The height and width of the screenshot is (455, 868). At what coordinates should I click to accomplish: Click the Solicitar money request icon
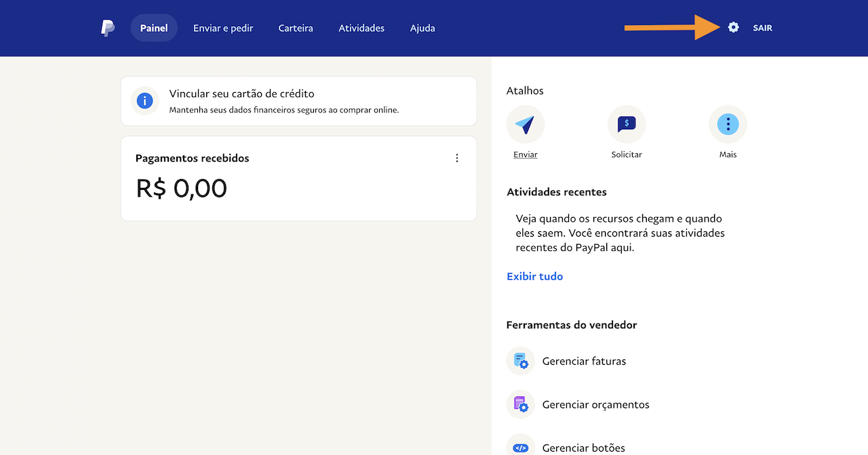[627, 124]
